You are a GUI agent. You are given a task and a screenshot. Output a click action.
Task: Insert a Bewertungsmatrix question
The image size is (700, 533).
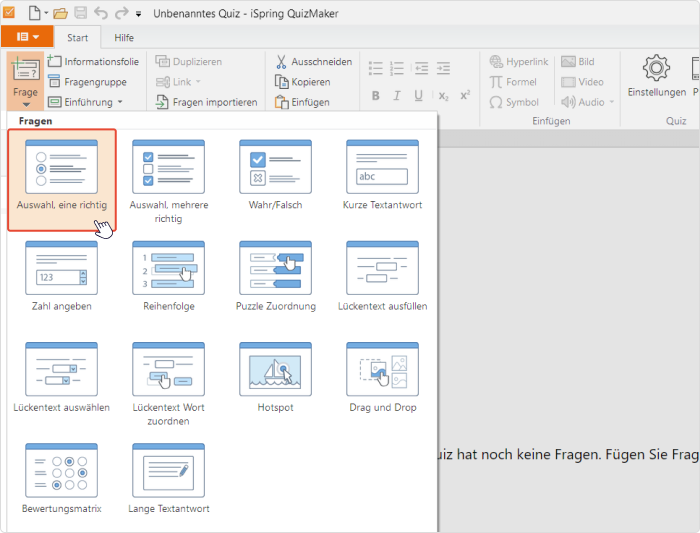[62, 479]
